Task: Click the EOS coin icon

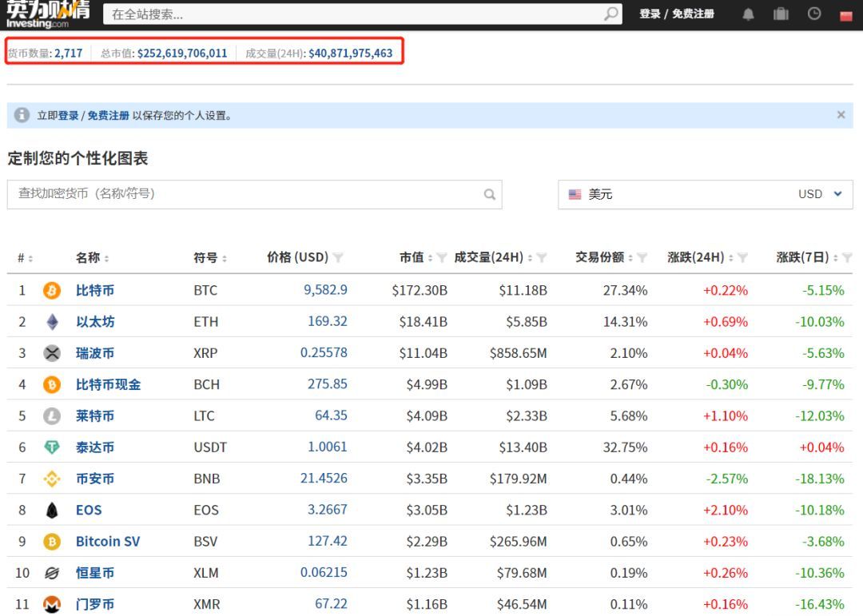Action: point(52,511)
